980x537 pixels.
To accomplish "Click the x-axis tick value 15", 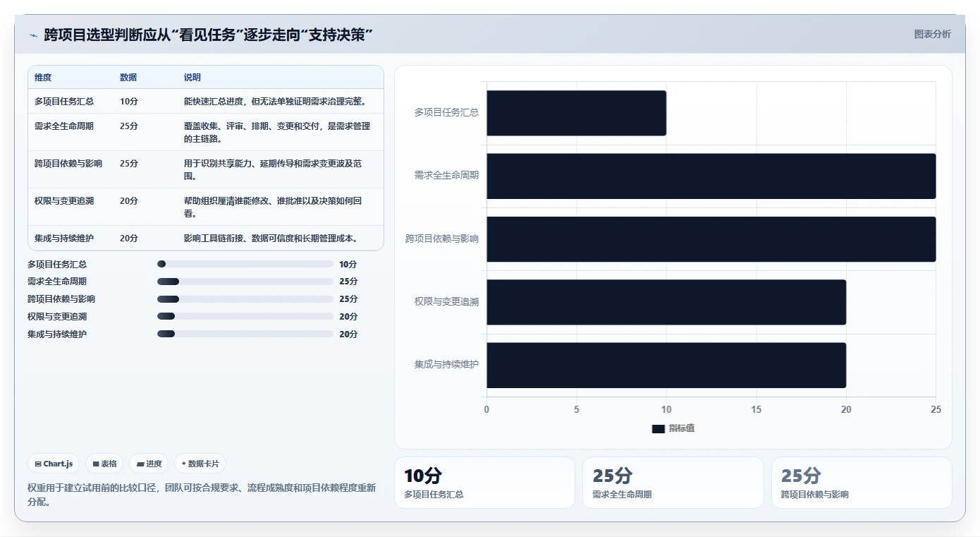I will [x=756, y=409].
